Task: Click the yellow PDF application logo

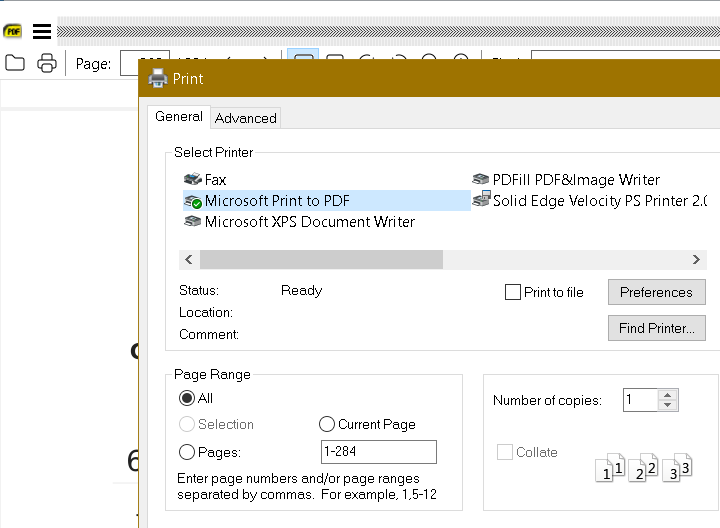Action: (12, 31)
